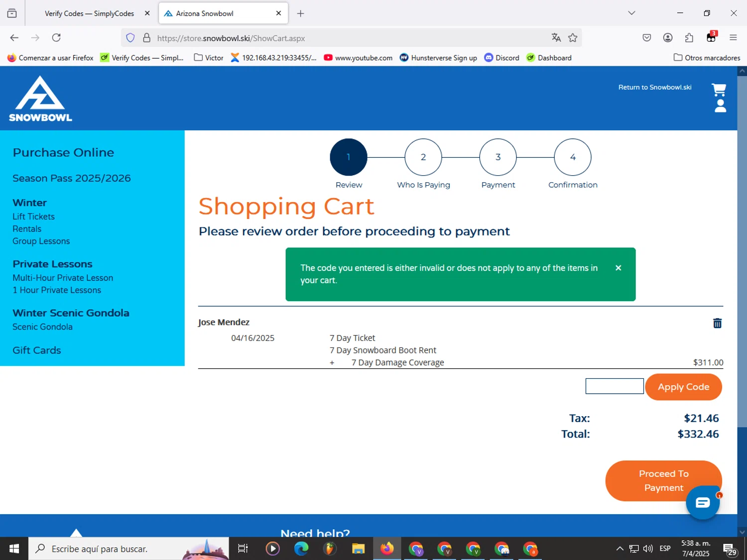The height and width of the screenshot is (560, 747).
Task: Open Comenzar a usar Firefox bookmark
Action: click(x=50, y=58)
